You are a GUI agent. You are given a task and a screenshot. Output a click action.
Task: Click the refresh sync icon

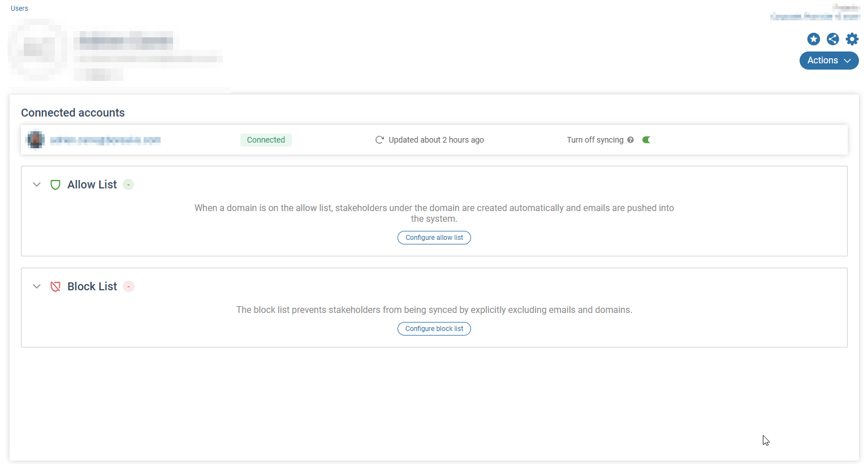(379, 140)
